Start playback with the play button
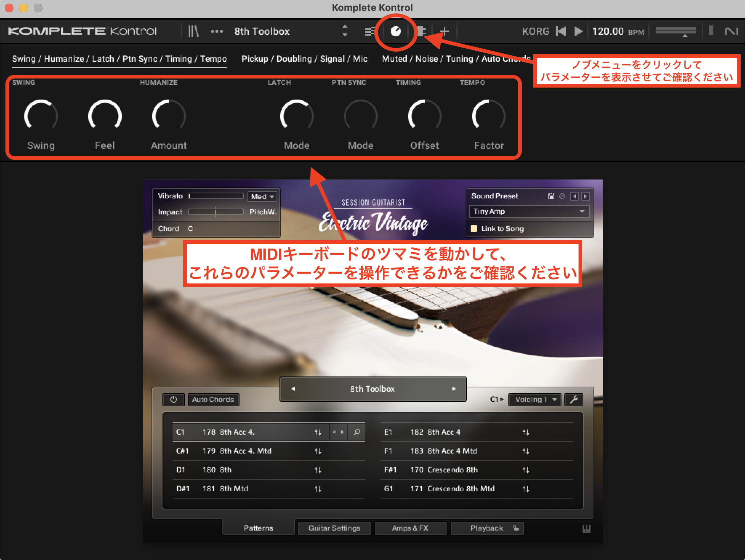 click(579, 31)
